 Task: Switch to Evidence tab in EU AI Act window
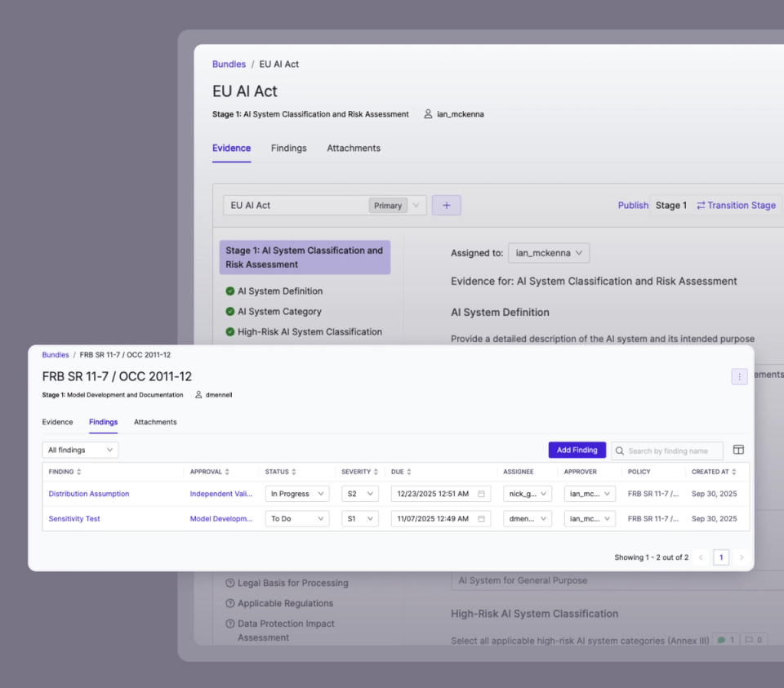[231, 148]
